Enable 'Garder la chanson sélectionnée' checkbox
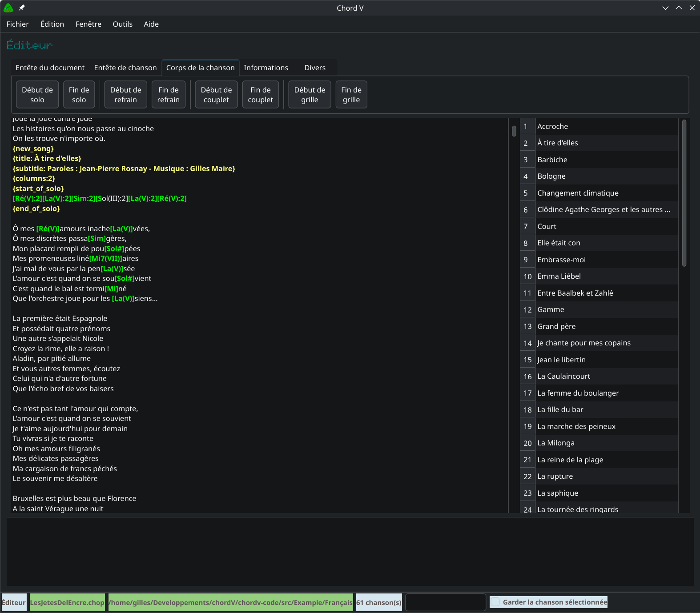The height and width of the screenshot is (613, 700). pyautogui.click(x=495, y=602)
